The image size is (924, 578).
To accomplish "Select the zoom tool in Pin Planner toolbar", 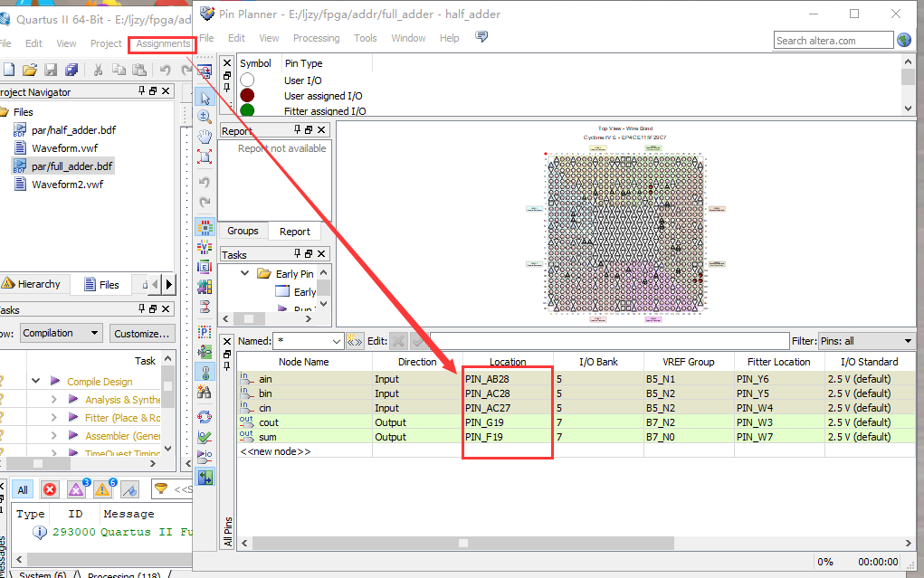I will [x=205, y=117].
